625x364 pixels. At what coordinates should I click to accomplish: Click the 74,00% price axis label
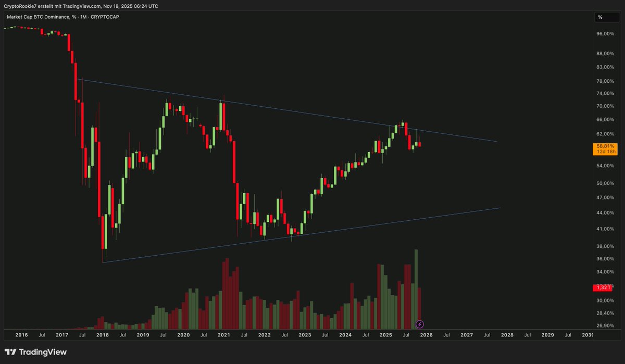click(x=606, y=94)
